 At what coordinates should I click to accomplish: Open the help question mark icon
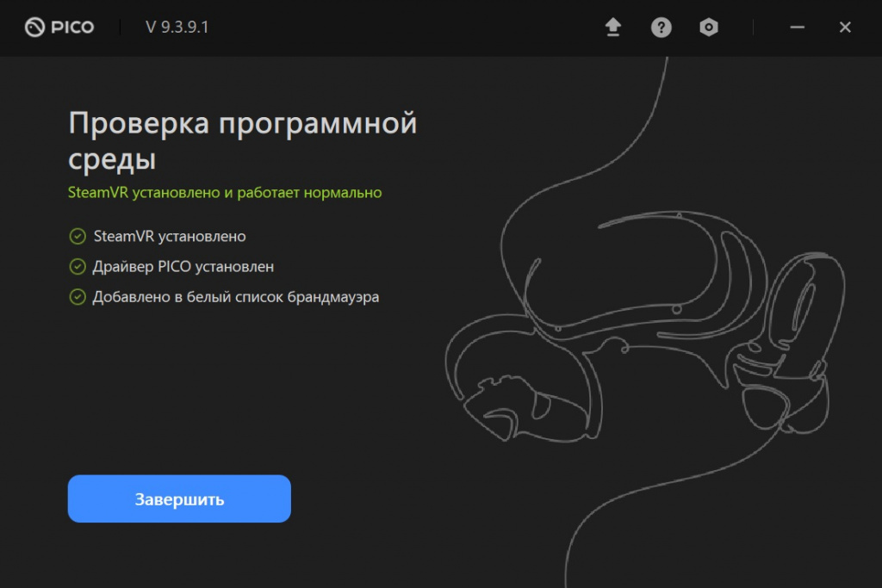[x=661, y=27]
